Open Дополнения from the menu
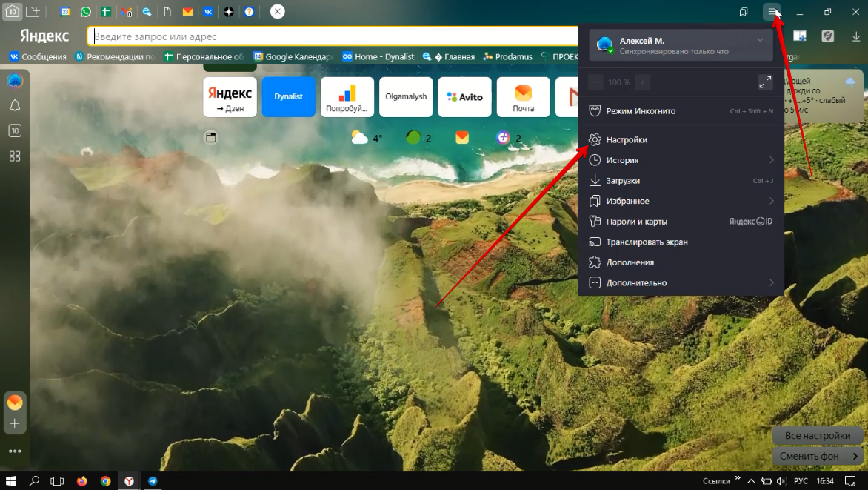This screenshot has width=868, height=490. (x=681, y=262)
